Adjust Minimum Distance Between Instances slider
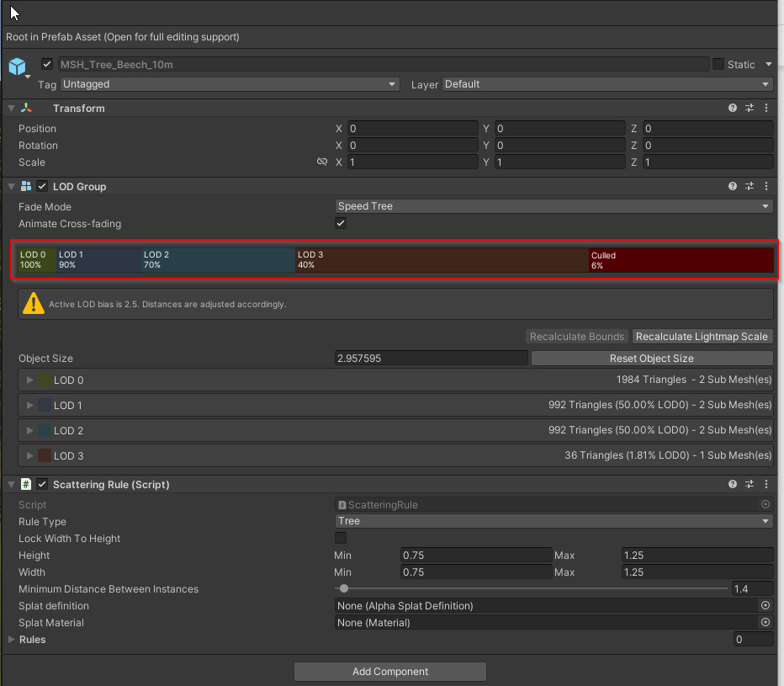Viewport: 784px width, 686px height. click(344, 589)
